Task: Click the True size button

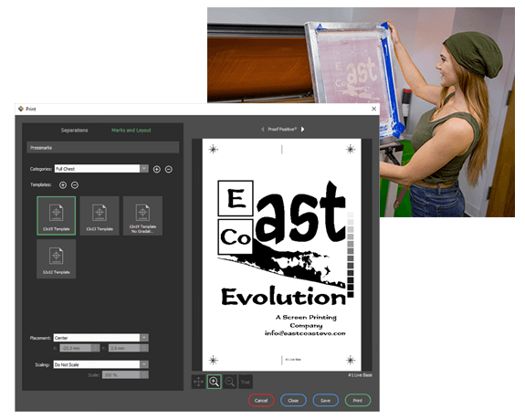Action: pyautogui.click(x=245, y=382)
